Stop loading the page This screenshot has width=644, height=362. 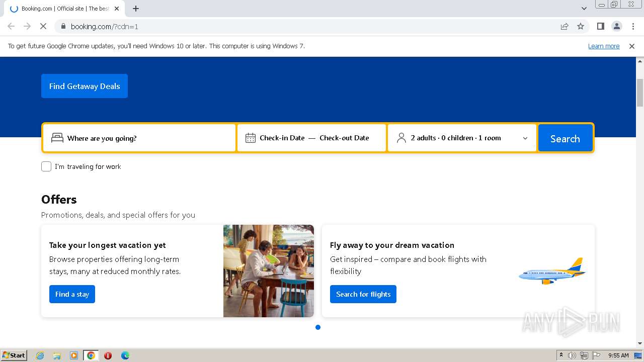coord(43,26)
